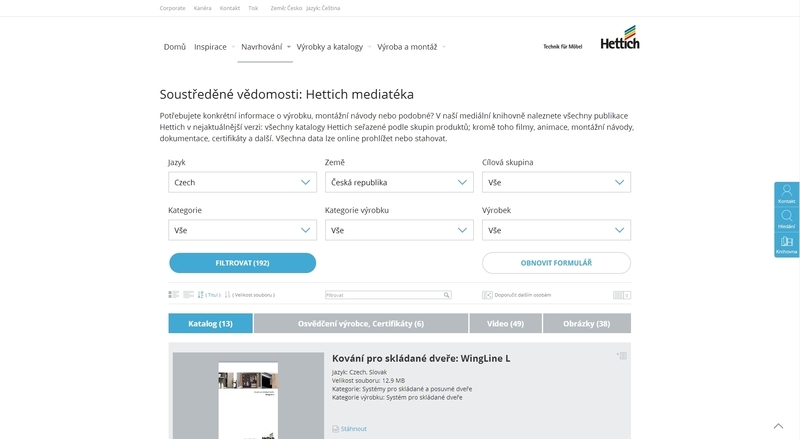Click the Filtrovat search input field
Viewport: 800px width, 439px height.
tap(384, 295)
